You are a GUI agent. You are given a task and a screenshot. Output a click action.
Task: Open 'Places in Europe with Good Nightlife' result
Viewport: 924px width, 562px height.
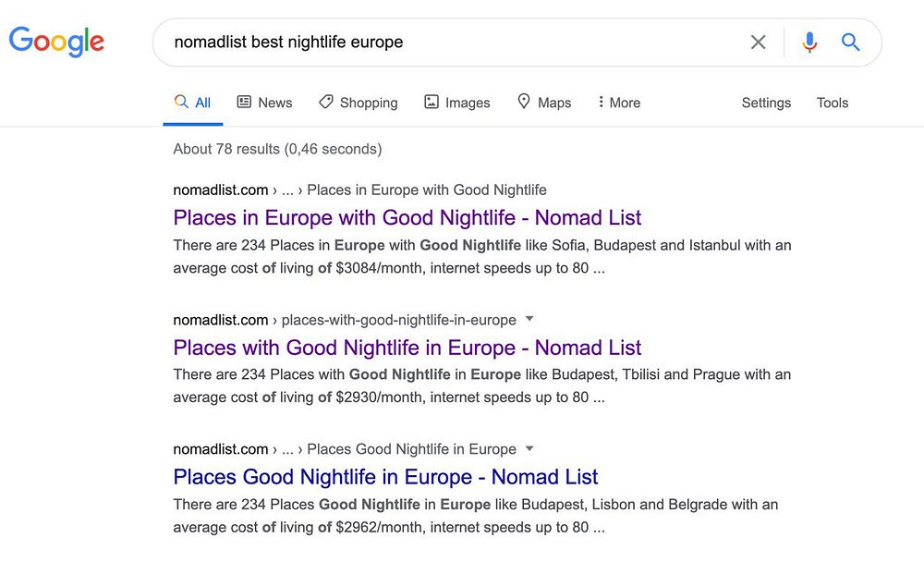click(x=407, y=218)
